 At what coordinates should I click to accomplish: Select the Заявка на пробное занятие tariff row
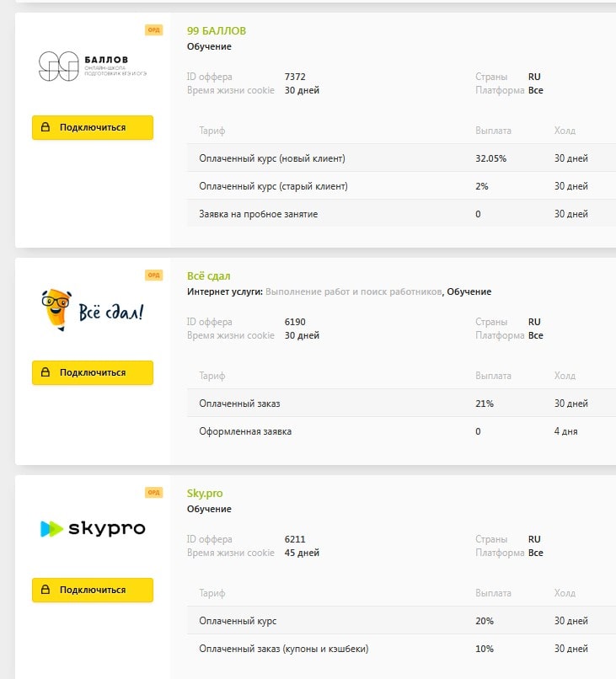[402, 213]
